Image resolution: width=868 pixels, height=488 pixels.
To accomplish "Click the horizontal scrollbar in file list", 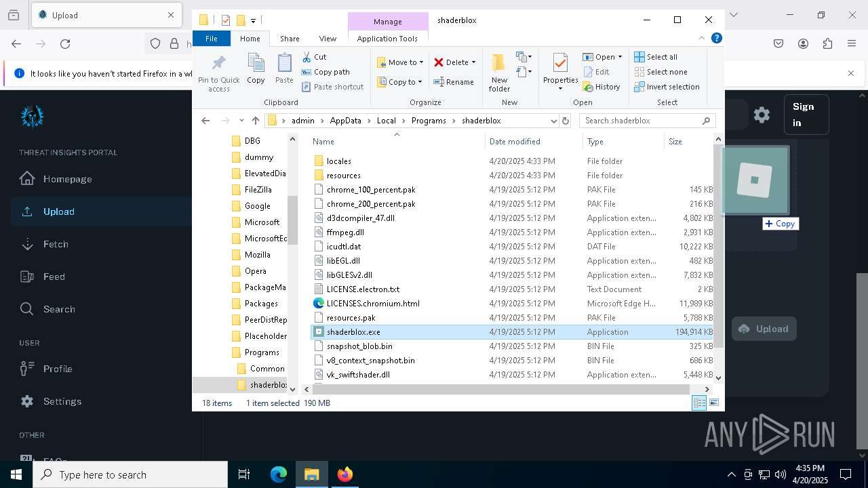I will [501, 389].
